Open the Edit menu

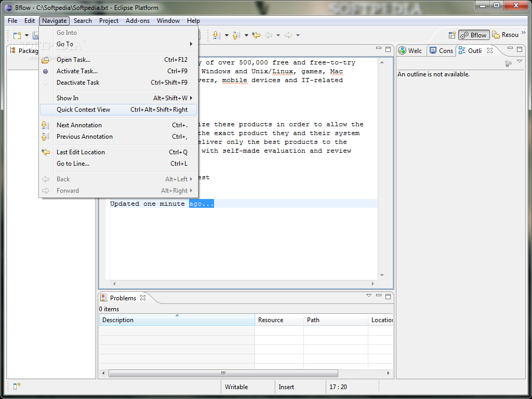point(30,21)
